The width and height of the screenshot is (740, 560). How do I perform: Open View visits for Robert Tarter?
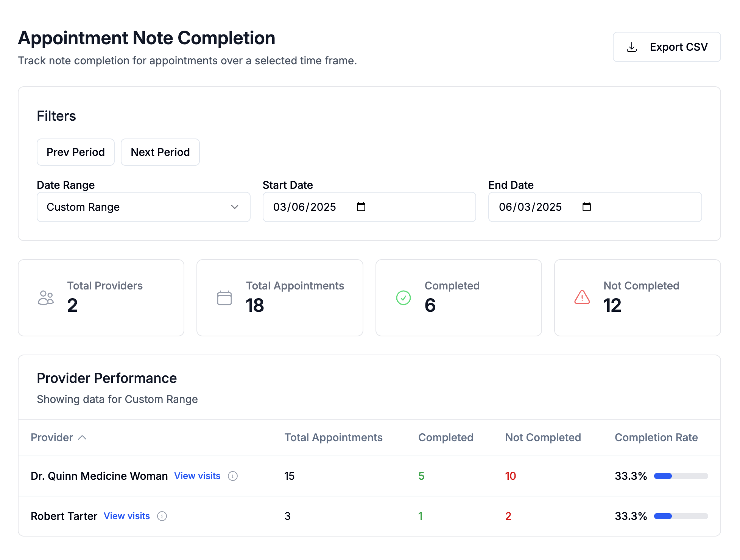click(x=126, y=516)
